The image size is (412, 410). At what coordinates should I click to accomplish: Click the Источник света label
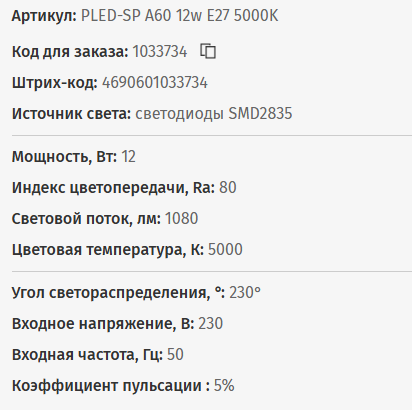click(x=71, y=114)
